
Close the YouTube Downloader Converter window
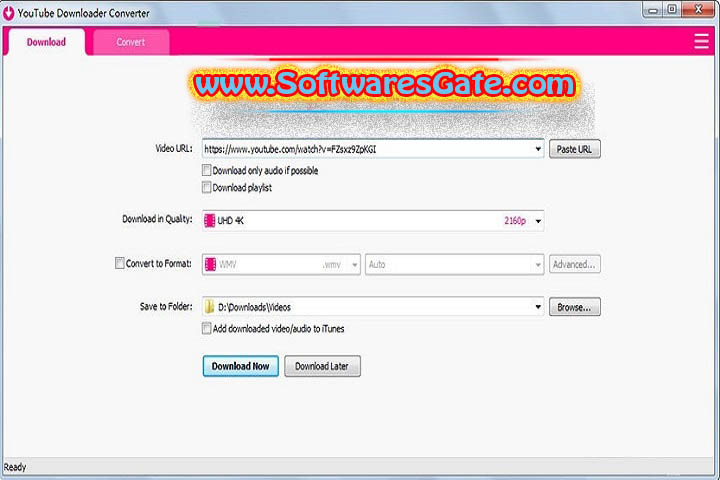click(x=698, y=9)
